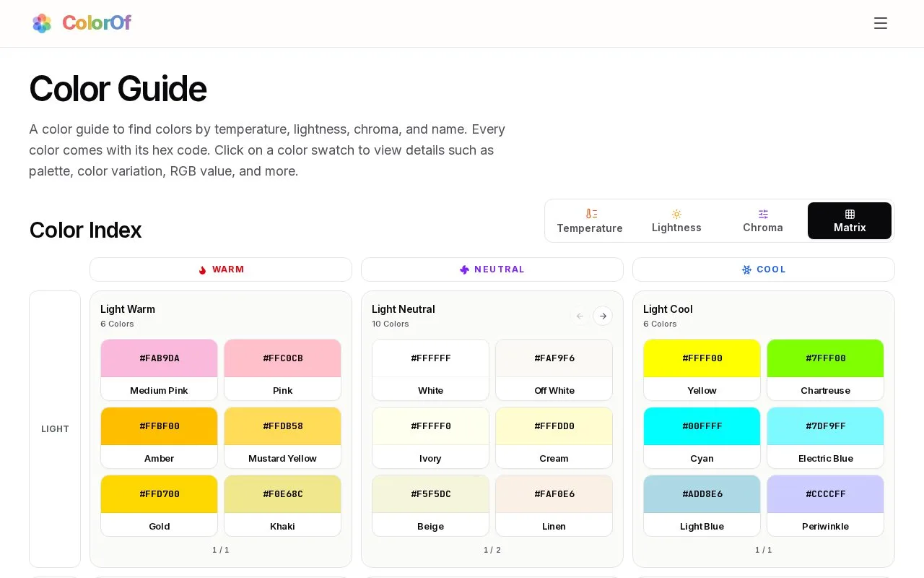Switch to the Chroma tab

(x=763, y=220)
